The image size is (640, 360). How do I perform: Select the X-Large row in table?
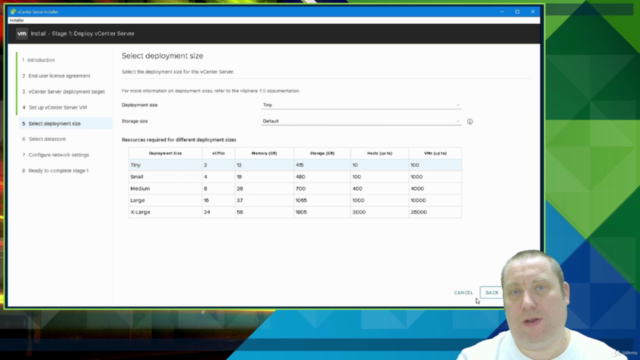pos(295,212)
